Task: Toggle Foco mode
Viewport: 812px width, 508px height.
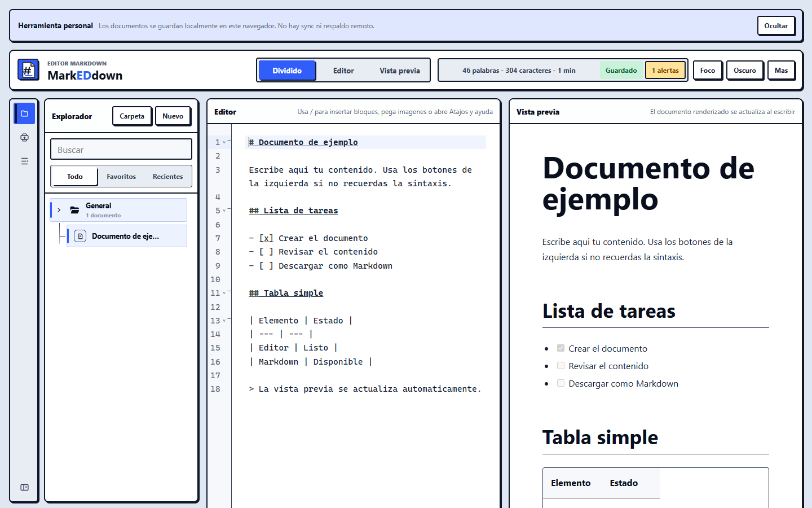Action: pyautogui.click(x=708, y=71)
